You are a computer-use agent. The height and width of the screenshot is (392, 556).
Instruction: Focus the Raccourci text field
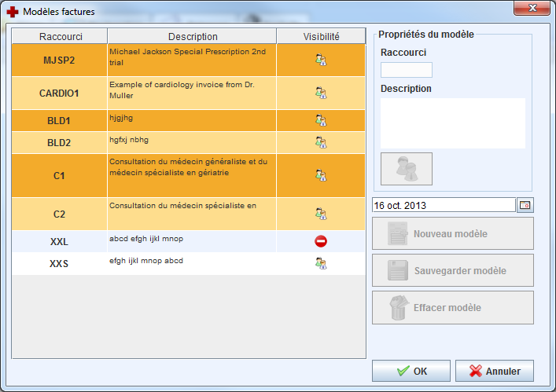coord(407,70)
